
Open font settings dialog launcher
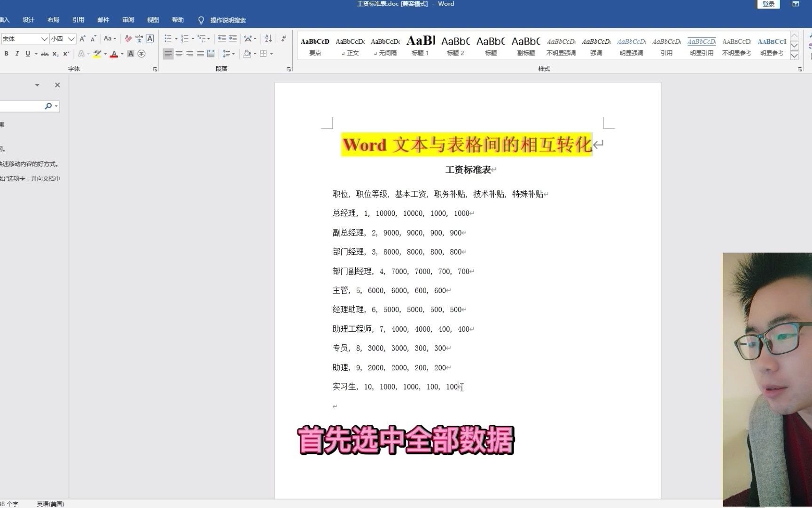(155, 69)
